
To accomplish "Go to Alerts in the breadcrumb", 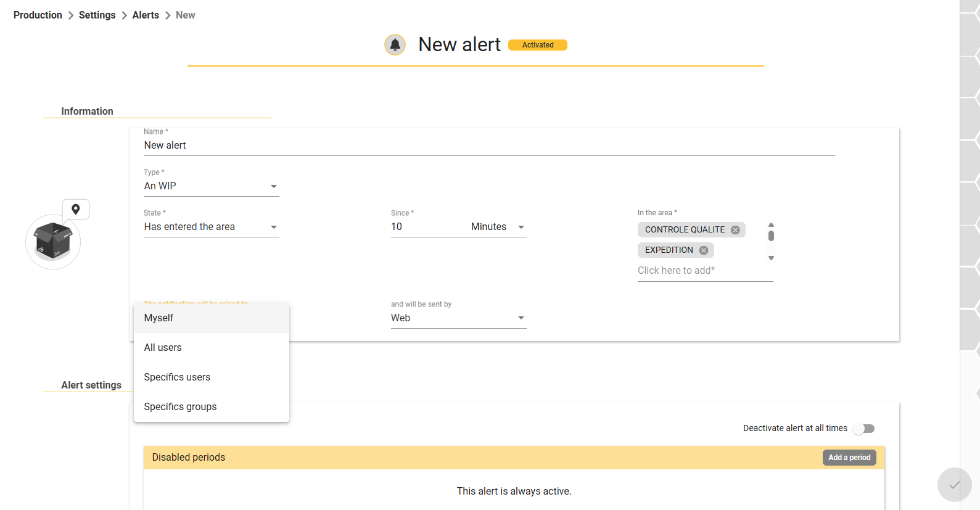I will tap(146, 15).
